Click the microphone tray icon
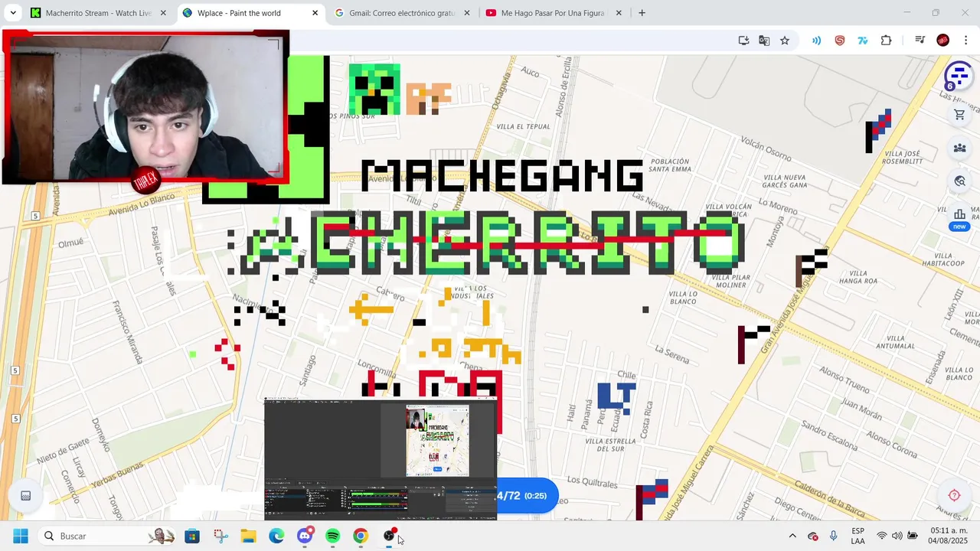980x551 pixels. tap(833, 536)
